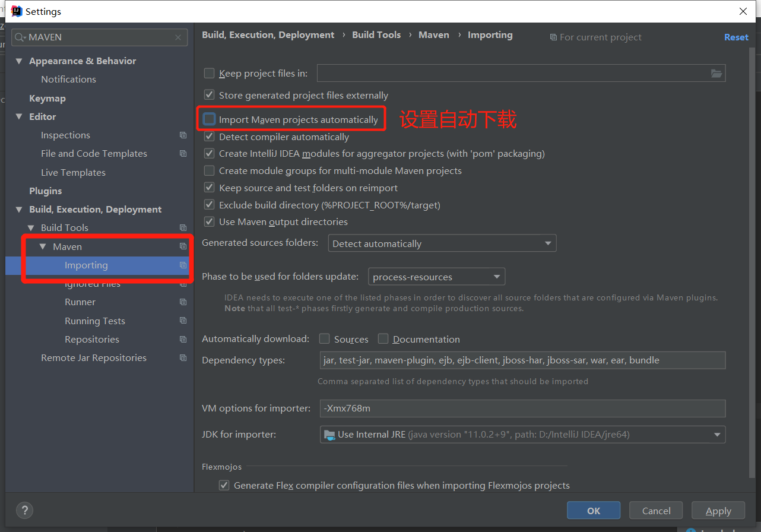Edit VM options for importer field
The image size is (761, 532).
(522, 408)
